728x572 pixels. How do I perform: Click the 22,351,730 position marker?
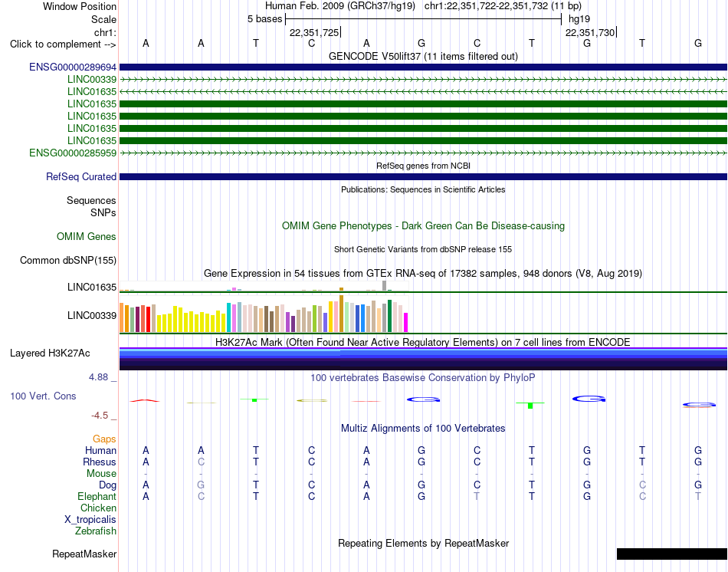point(590,32)
